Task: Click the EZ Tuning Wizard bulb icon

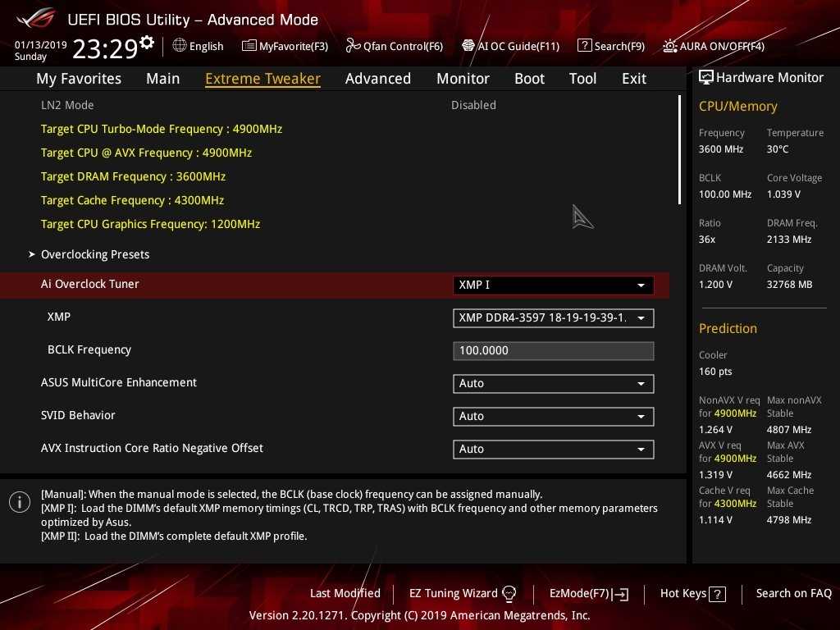Action: [x=509, y=593]
